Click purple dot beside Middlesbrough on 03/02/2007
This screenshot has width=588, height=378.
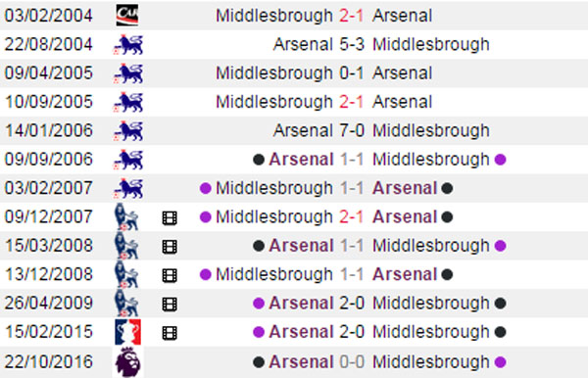(206, 188)
